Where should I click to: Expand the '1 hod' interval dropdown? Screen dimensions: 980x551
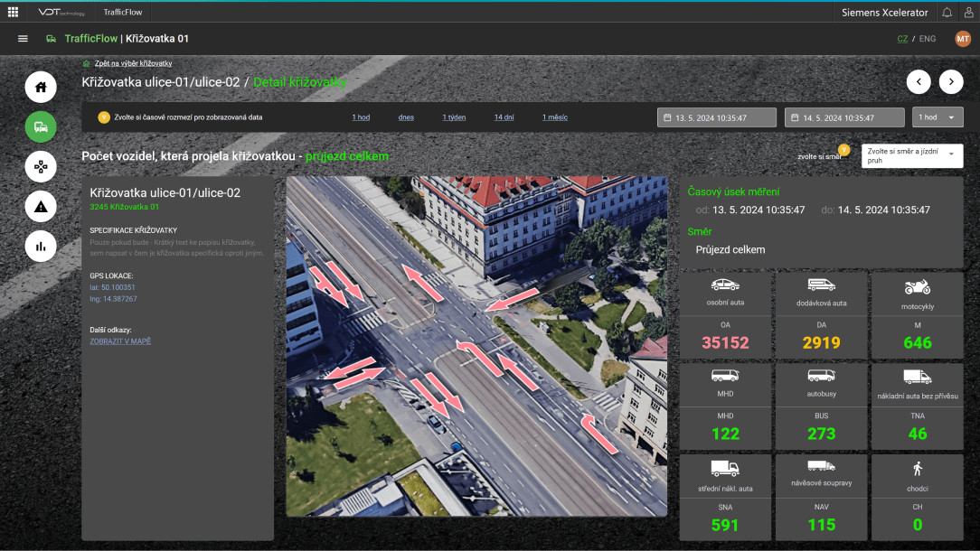(938, 117)
